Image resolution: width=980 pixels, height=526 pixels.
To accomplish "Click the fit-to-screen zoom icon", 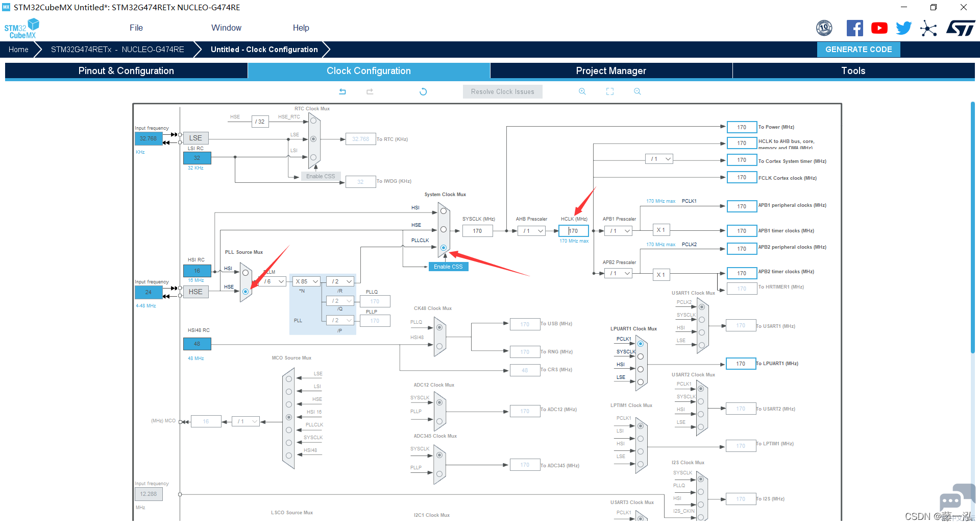I will click(610, 91).
